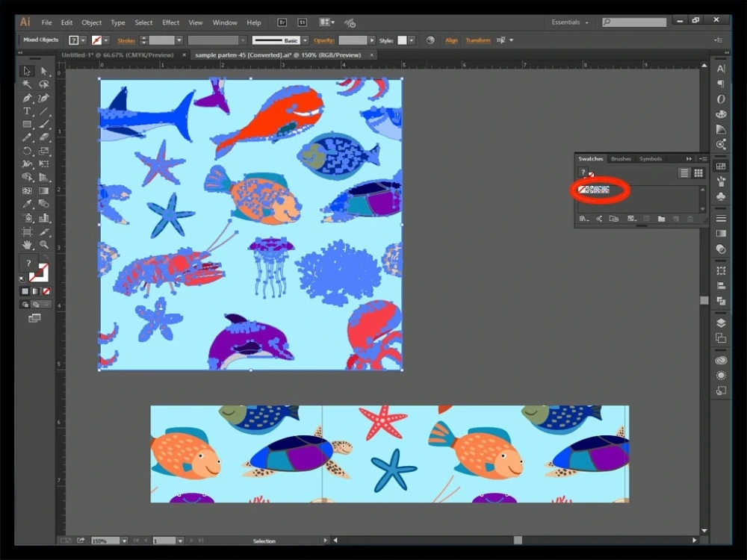Collapse Swatches panel with double arrows
The width and height of the screenshot is (747, 560).
tap(689, 158)
